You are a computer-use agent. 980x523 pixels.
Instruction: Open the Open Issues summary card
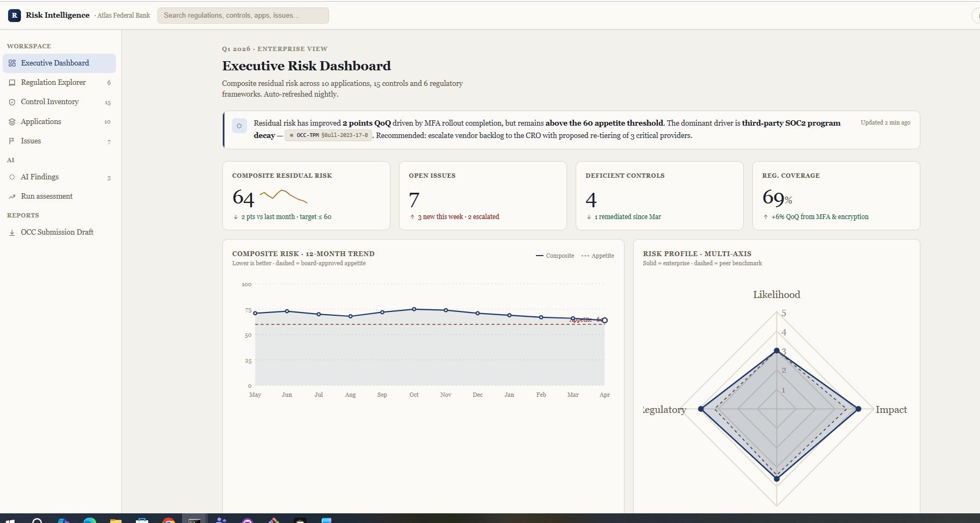[x=483, y=196]
